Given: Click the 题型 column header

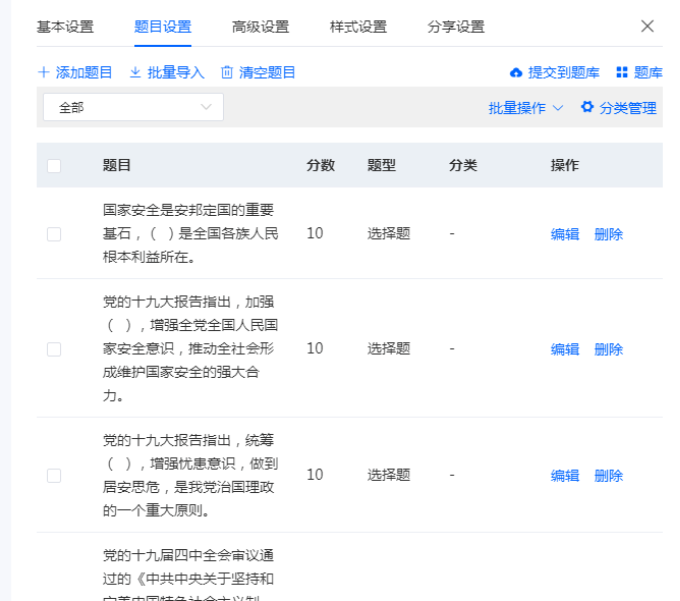Looking at the screenshot, I should coord(382,165).
